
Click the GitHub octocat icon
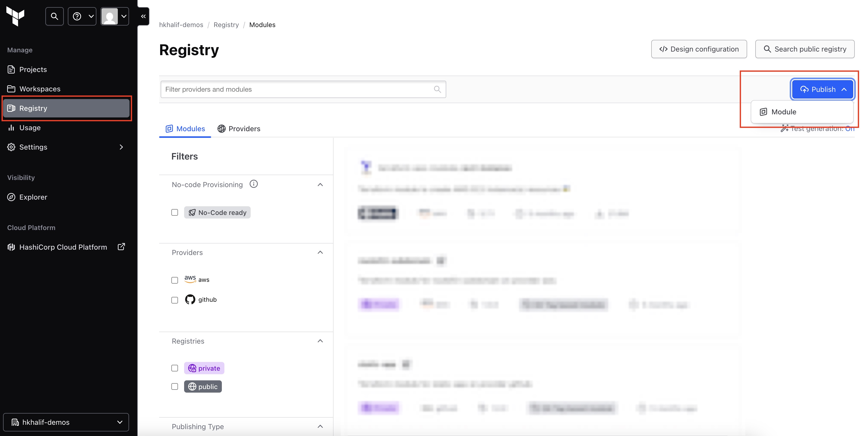point(190,299)
